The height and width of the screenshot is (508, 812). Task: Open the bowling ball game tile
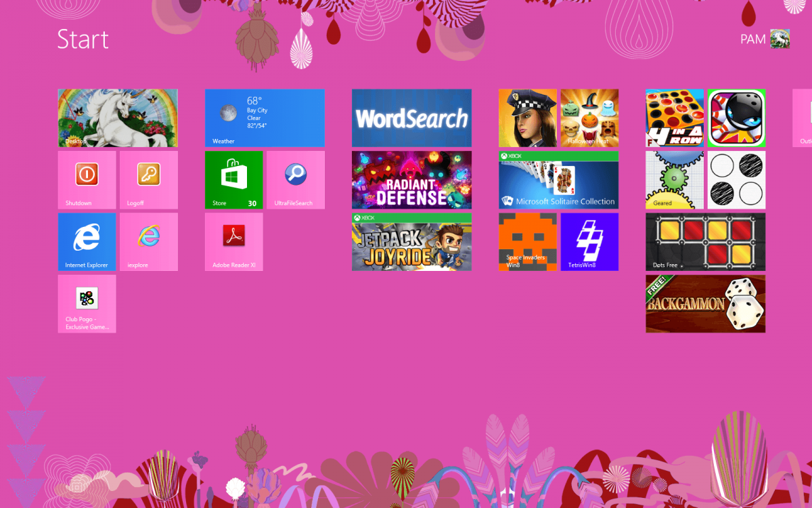coord(736,118)
